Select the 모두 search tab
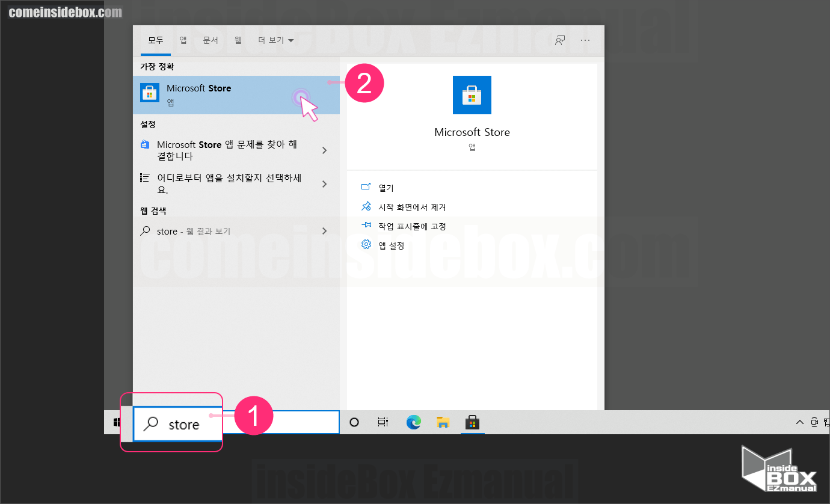The height and width of the screenshot is (504, 830). [x=156, y=40]
